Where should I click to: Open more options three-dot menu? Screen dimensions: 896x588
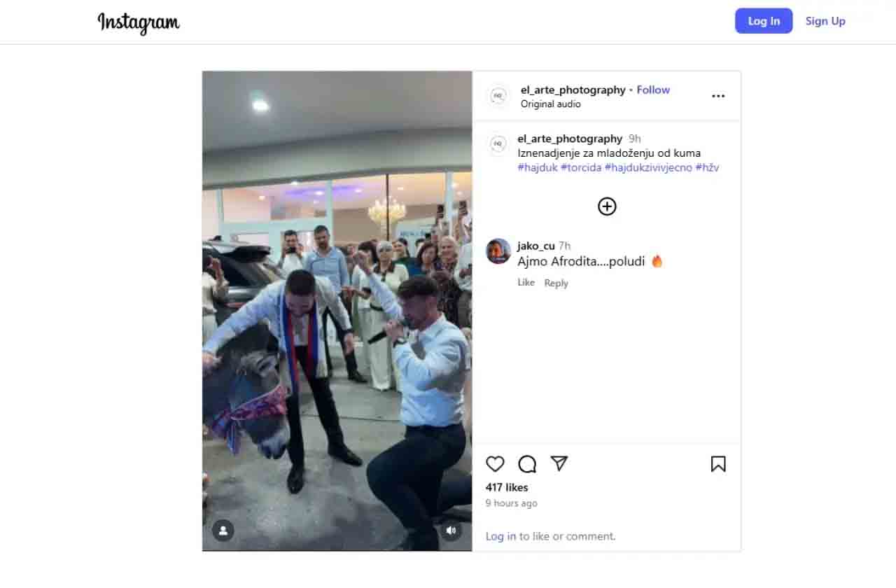coord(718,96)
